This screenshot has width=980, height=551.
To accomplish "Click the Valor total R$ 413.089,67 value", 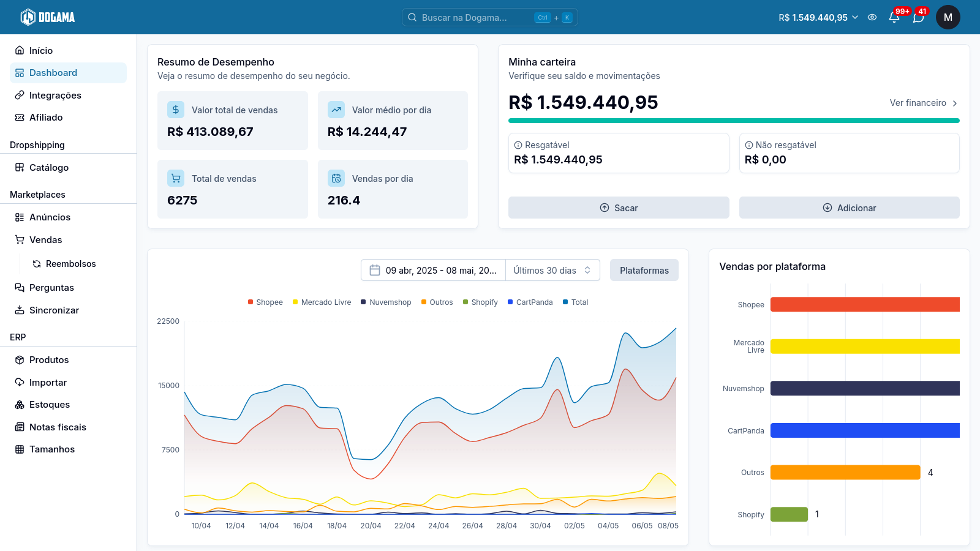I will [x=210, y=132].
